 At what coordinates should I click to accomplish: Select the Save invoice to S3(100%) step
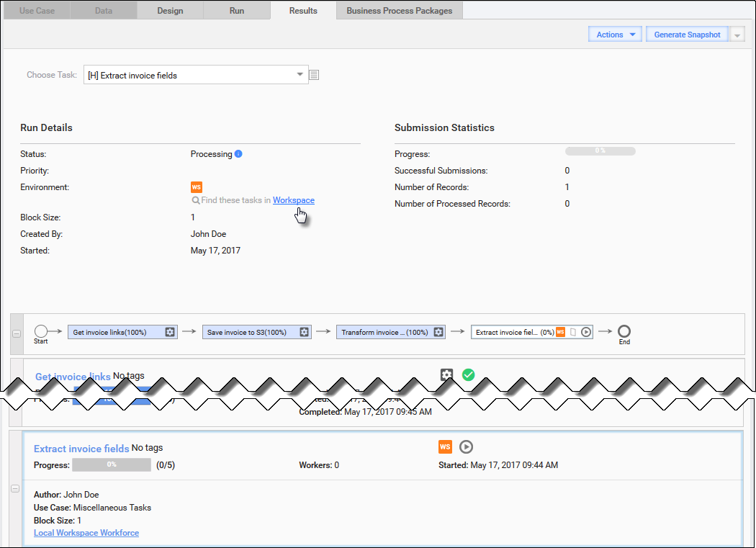pyautogui.click(x=256, y=332)
